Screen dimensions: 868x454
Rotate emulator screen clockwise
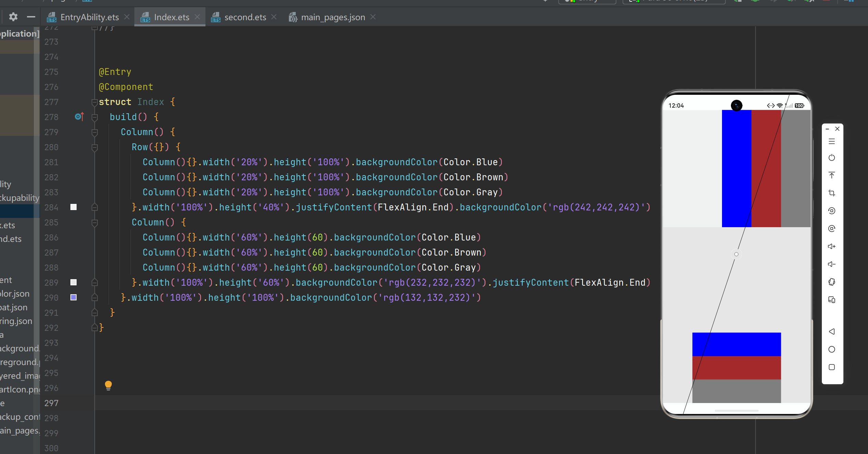pyautogui.click(x=832, y=229)
